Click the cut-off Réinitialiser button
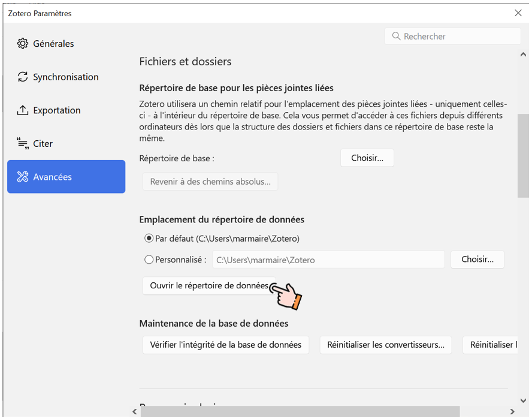532x419 pixels. [x=490, y=345]
